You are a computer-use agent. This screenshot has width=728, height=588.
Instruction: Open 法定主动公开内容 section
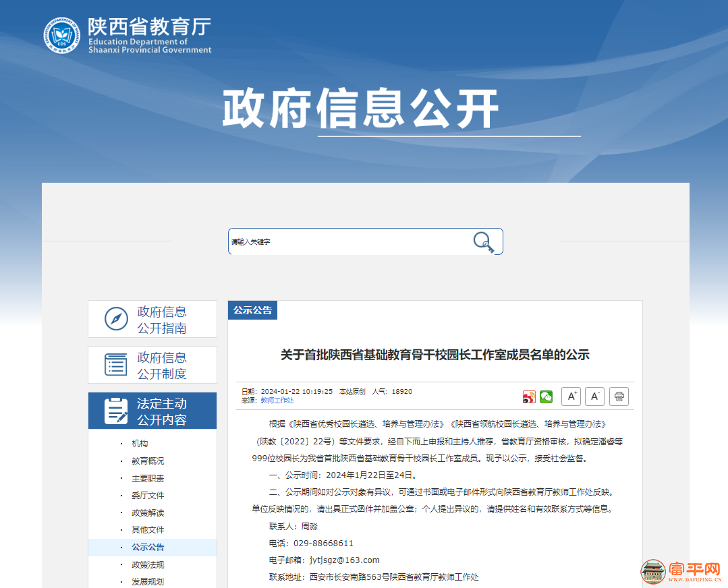coord(152,411)
